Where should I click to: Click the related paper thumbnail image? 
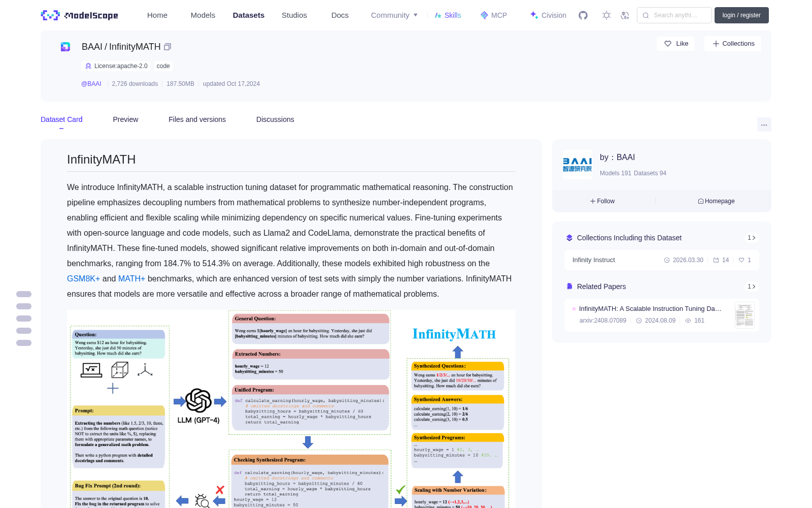745,315
